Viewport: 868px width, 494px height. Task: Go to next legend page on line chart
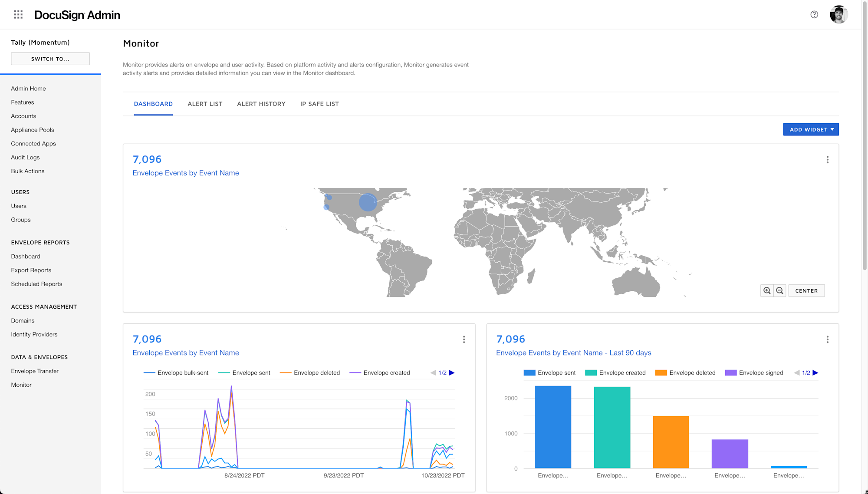[453, 372]
